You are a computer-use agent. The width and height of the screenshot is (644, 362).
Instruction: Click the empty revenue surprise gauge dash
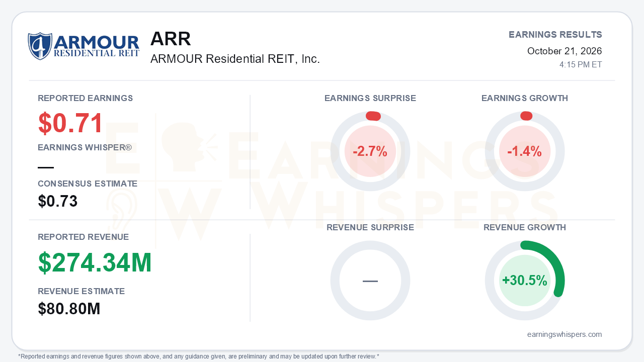pos(370,281)
